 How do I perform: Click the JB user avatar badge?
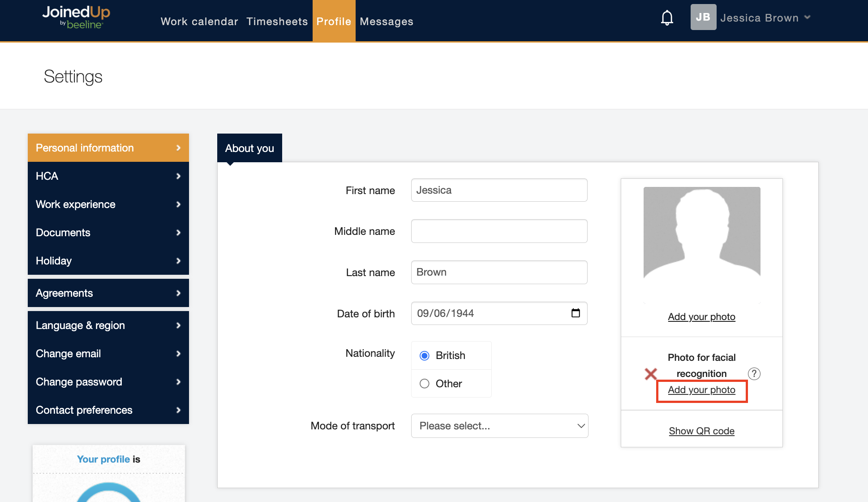tap(703, 17)
